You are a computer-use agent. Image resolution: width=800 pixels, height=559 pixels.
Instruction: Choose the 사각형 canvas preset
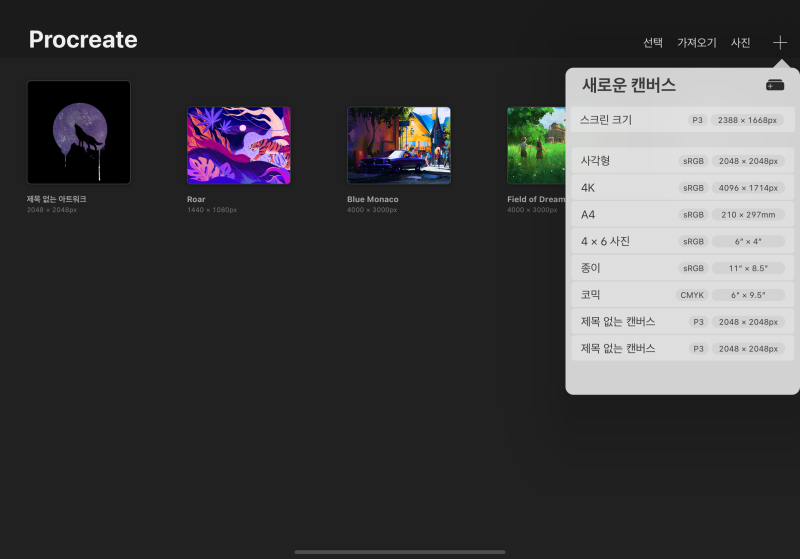click(682, 161)
